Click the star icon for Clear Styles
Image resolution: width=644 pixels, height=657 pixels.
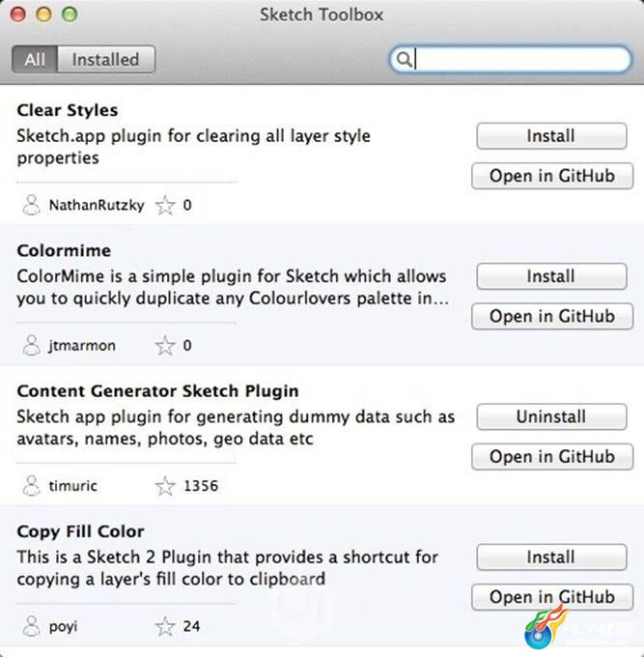point(165,205)
